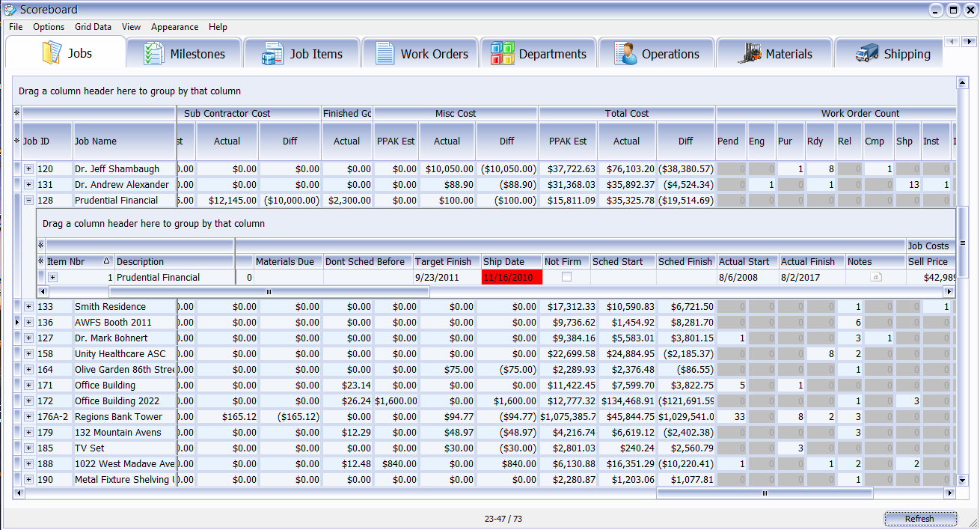Check the Not Firm checkbox
Viewport: 980px width, 530px height.
(x=567, y=277)
